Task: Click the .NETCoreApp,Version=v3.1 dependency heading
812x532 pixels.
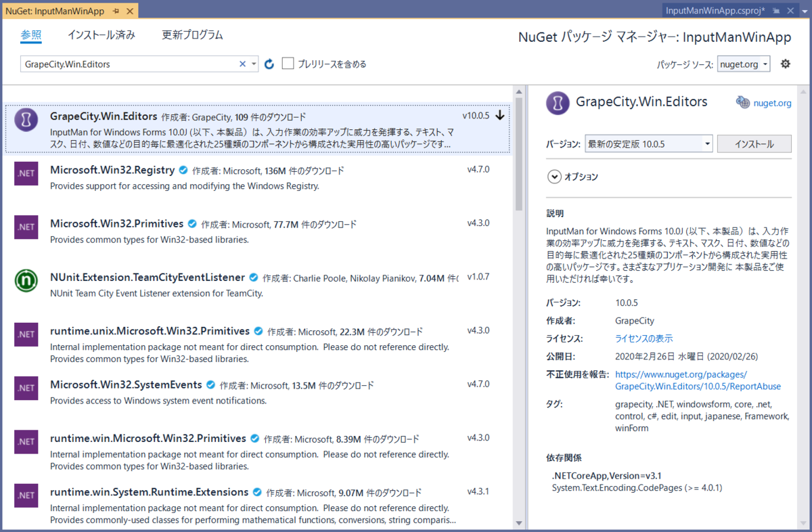Action: pyautogui.click(x=607, y=475)
